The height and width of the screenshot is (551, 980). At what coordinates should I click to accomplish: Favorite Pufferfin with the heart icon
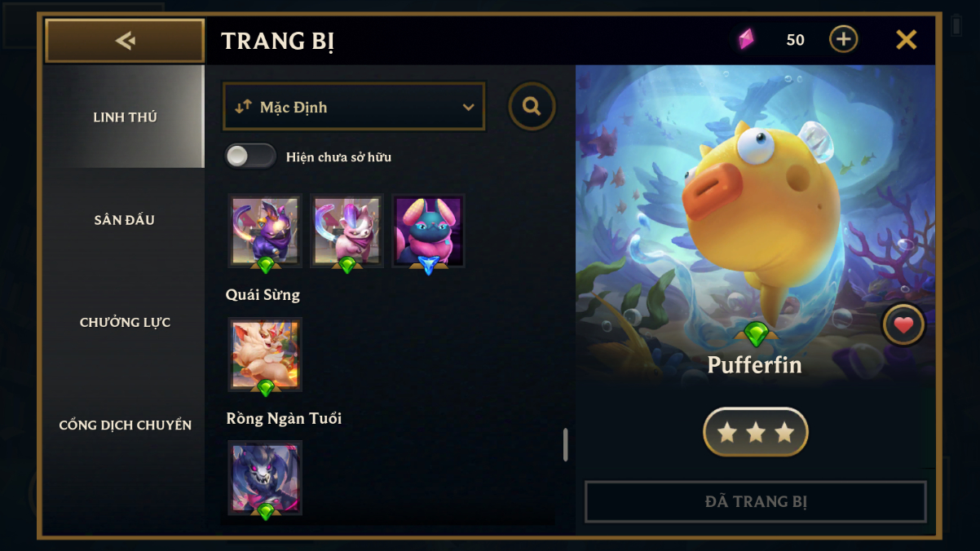tap(903, 325)
